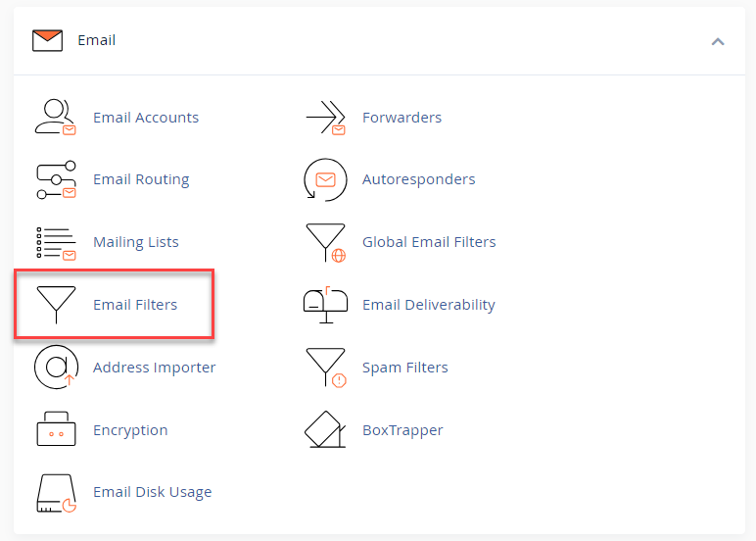Select the Spam Filters icon
The image size is (756, 541).
[x=325, y=368]
